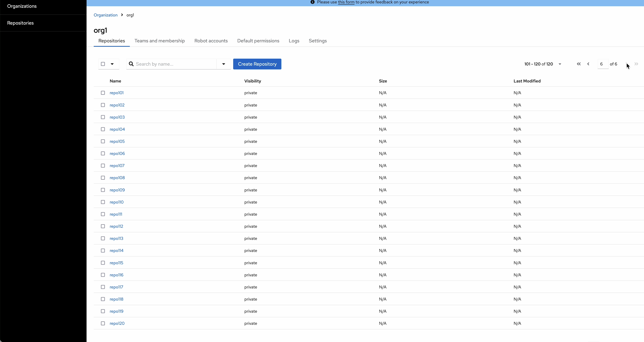Tick the checkbox for repo120
The image size is (644, 342).
(x=103, y=323)
